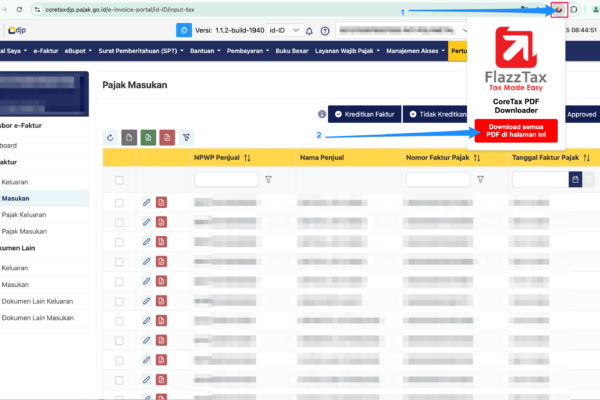600x400 pixels.
Task: Tick the eighth invoice row checkbox
Action: point(119,341)
